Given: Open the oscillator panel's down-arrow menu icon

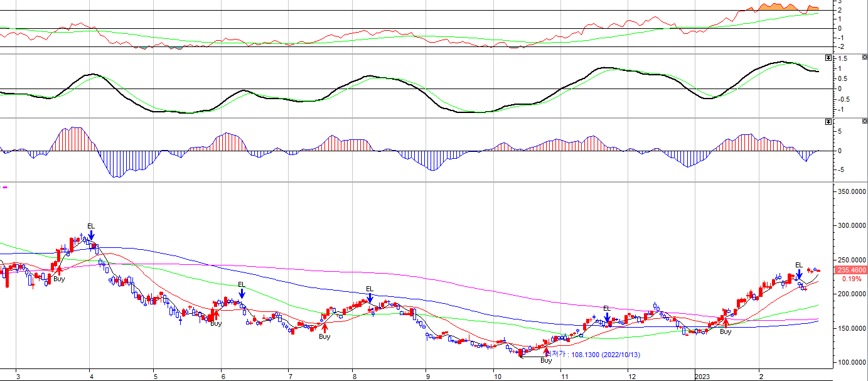Looking at the screenshot, I should [x=828, y=58].
